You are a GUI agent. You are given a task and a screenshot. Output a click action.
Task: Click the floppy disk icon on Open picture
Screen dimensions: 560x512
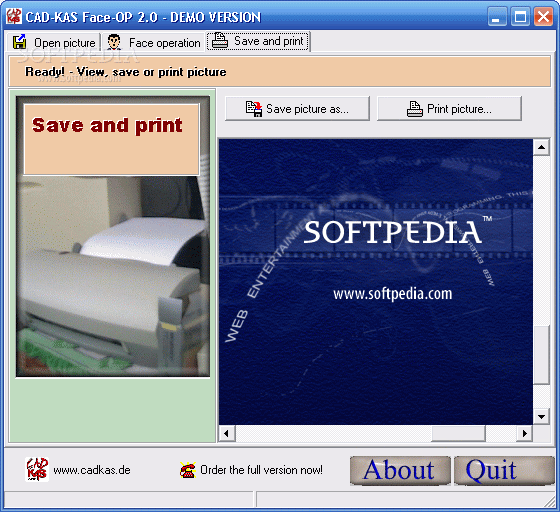pos(19,42)
